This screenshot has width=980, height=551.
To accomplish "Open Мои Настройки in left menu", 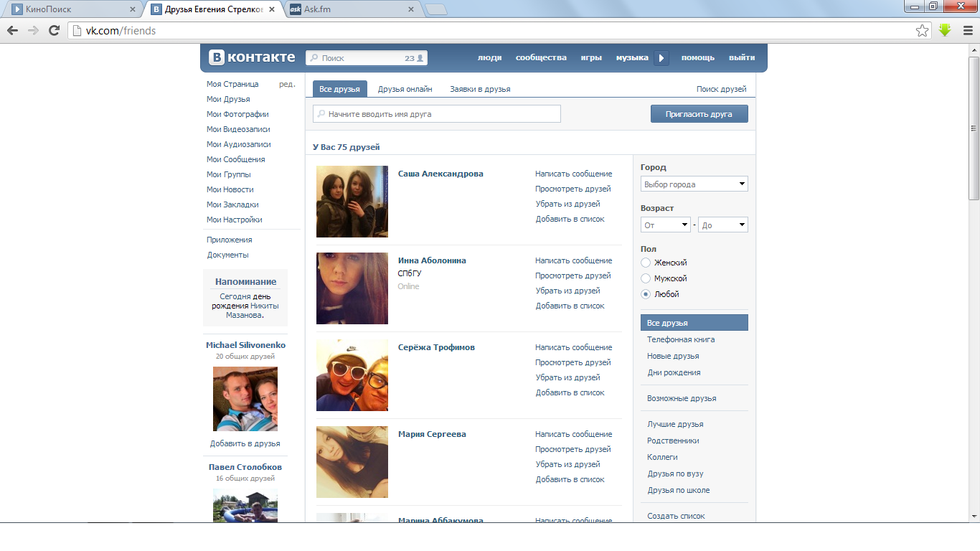I will 235,220.
